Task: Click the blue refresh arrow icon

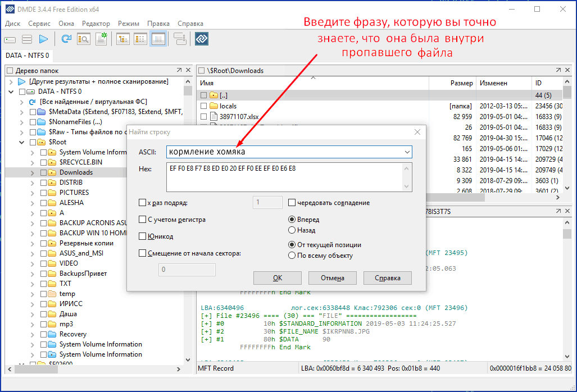Action: coord(66,39)
